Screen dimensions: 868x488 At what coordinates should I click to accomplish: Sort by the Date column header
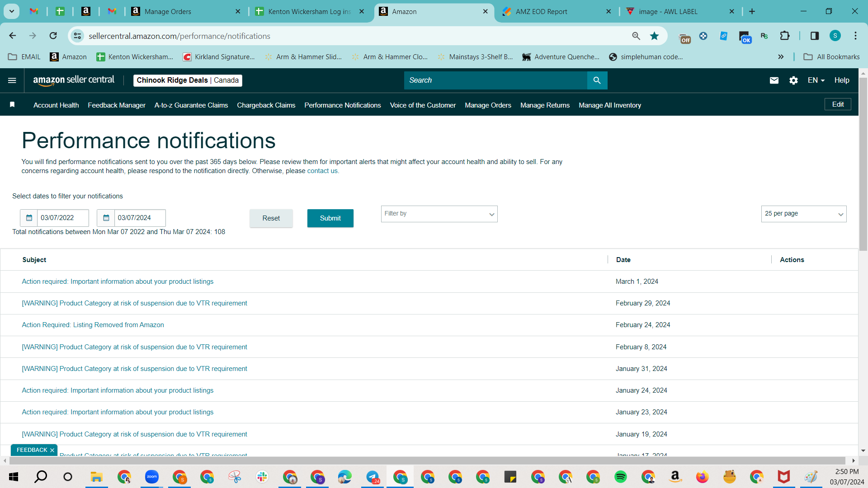(x=623, y=260)
